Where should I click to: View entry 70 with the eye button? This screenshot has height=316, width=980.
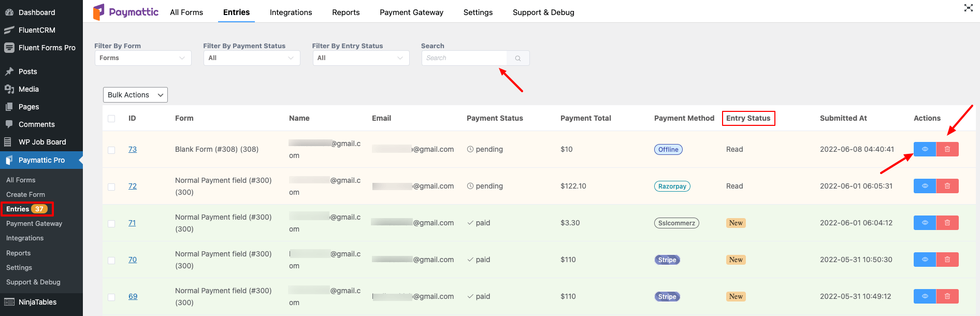coord(925,260)
